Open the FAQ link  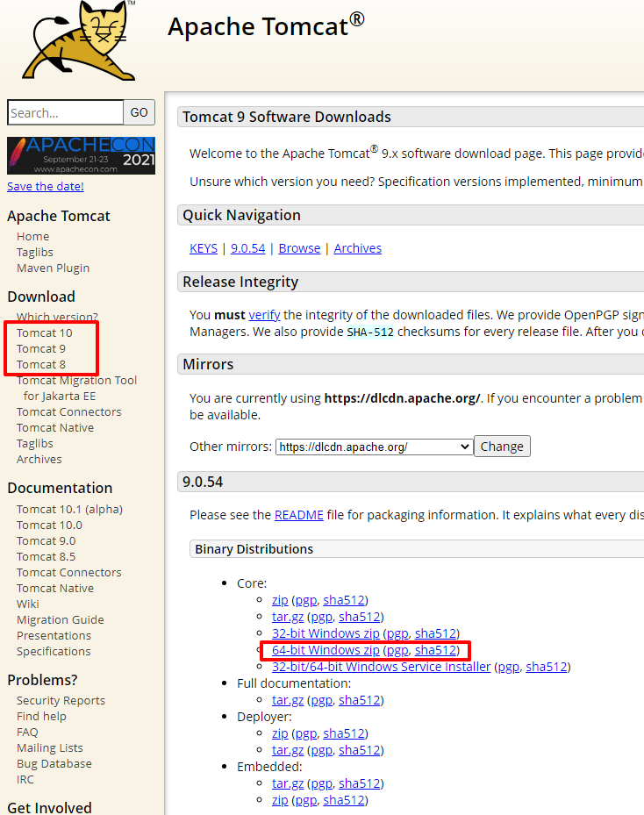(27, 733)
